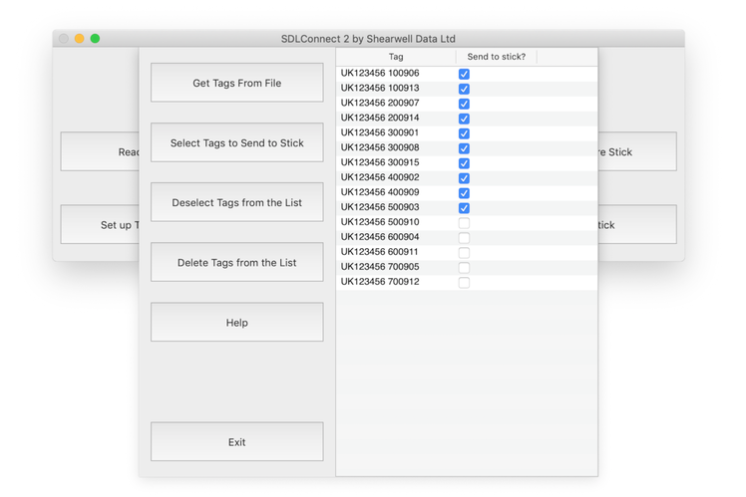Uncheck Send to stick for UK123456 200907
Viewport: 746px width, 497px height.
[x=464, y=104]
